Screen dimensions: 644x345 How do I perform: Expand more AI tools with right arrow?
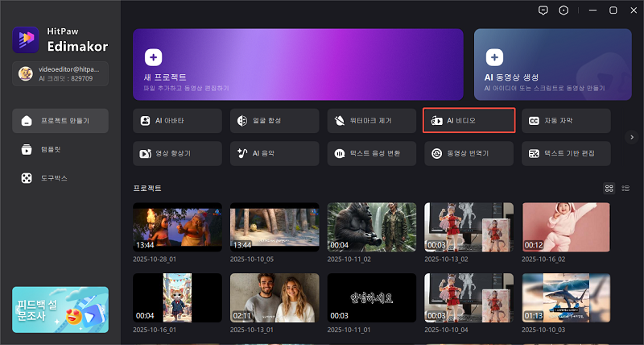pos(632,137)
